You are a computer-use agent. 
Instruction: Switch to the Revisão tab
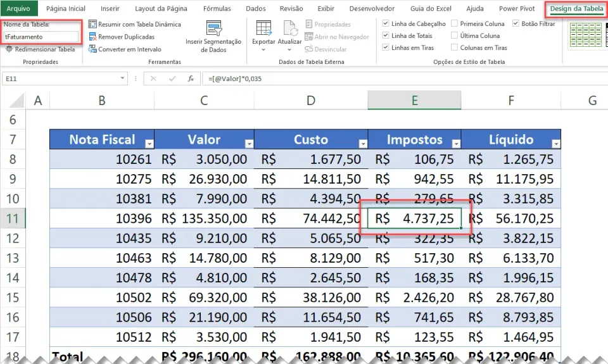pyautogui.click(x=291, y=8)
